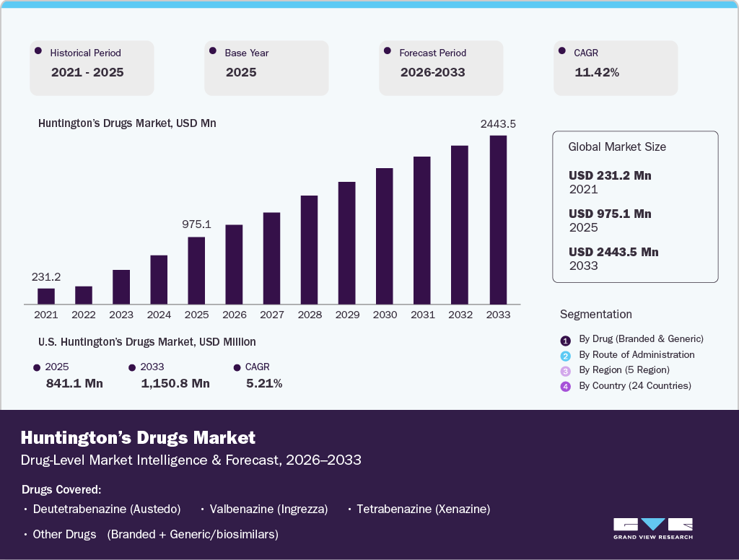The height and width of the screenshot is (560, 739).
Task: Click the Huntington's Drugs Market banner title
Action: click(x=138, y=438)
